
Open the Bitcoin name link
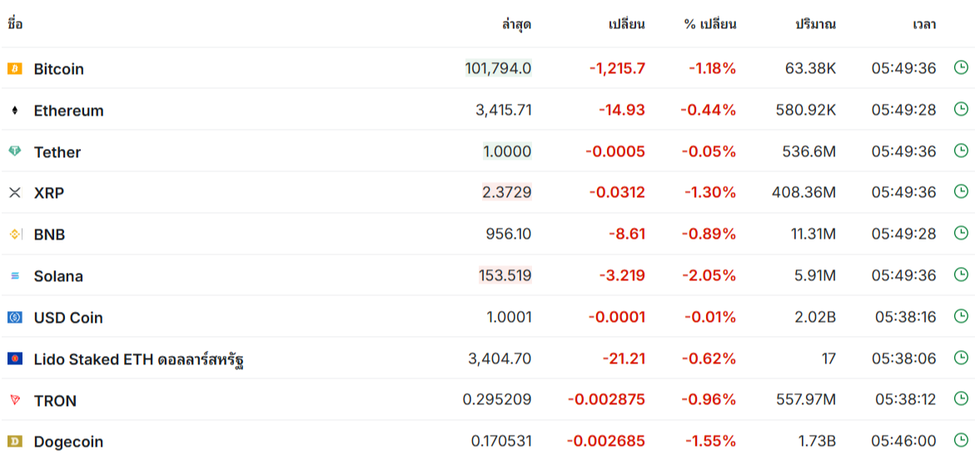tap(59, 69)
